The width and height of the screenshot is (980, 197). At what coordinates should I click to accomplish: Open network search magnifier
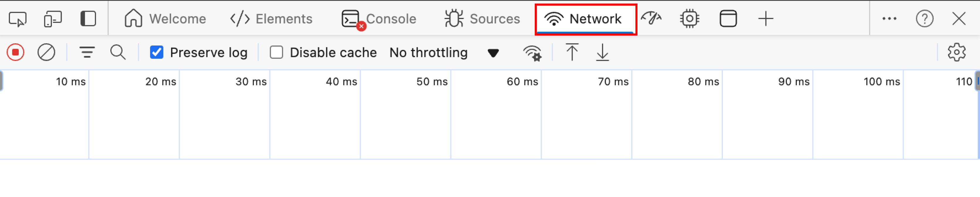coord(118,52)
